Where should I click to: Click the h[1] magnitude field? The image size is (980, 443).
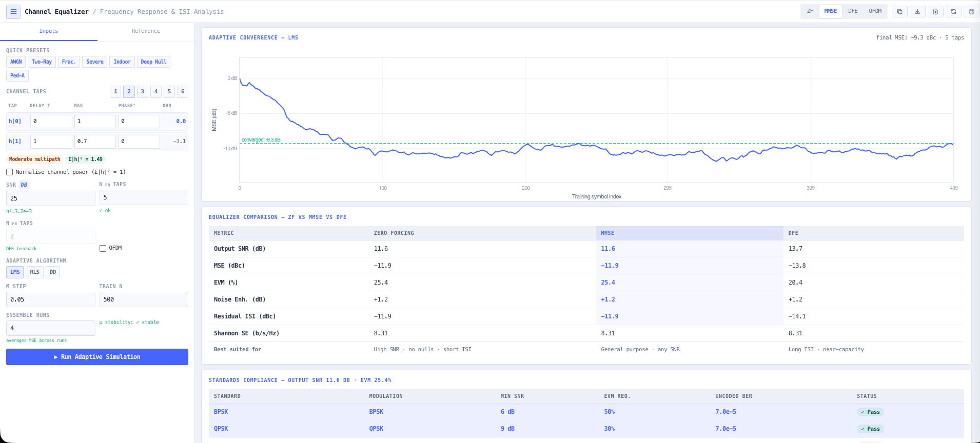pyautogui.click(x=95, y=141)
